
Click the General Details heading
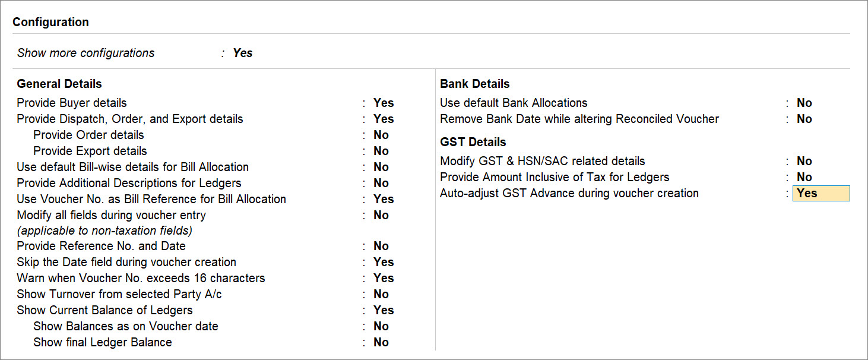[x=59, y=84]
